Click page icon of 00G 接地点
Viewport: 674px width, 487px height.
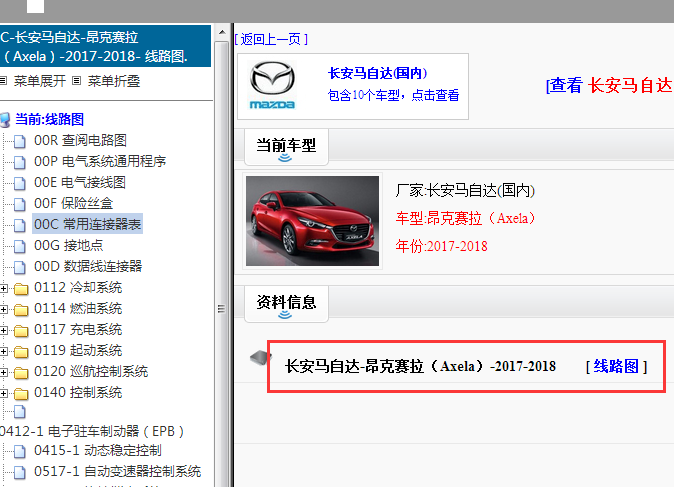pyautogui.click(x=19, y=246)
